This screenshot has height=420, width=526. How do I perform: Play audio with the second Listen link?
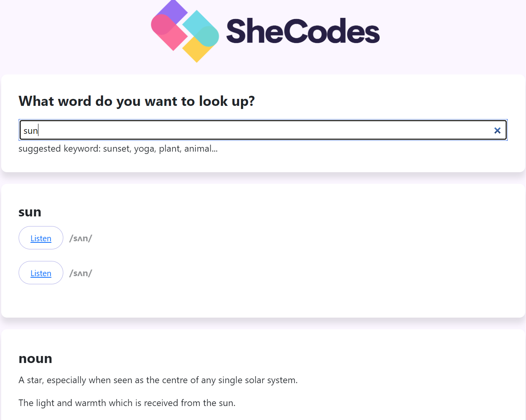[x=41, y=273]
